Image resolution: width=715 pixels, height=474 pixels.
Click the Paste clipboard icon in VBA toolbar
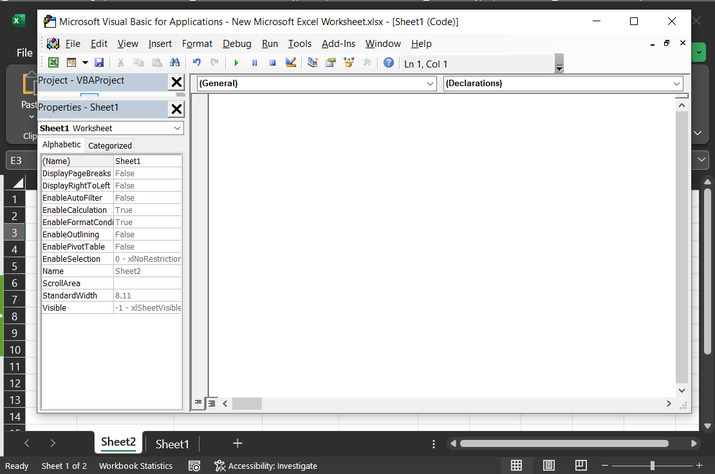tap(156, 63)
